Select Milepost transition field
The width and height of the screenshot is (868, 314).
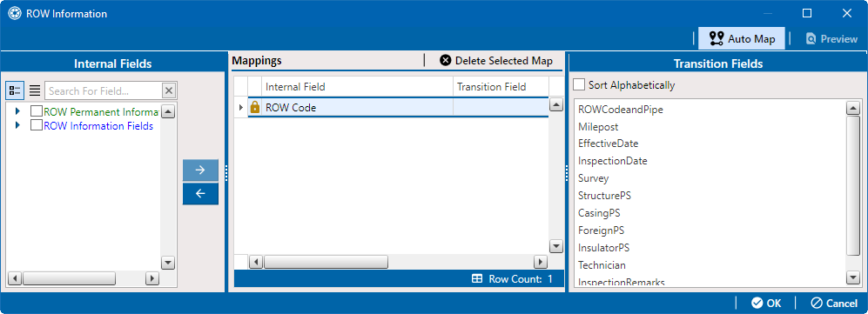(598, 127)
